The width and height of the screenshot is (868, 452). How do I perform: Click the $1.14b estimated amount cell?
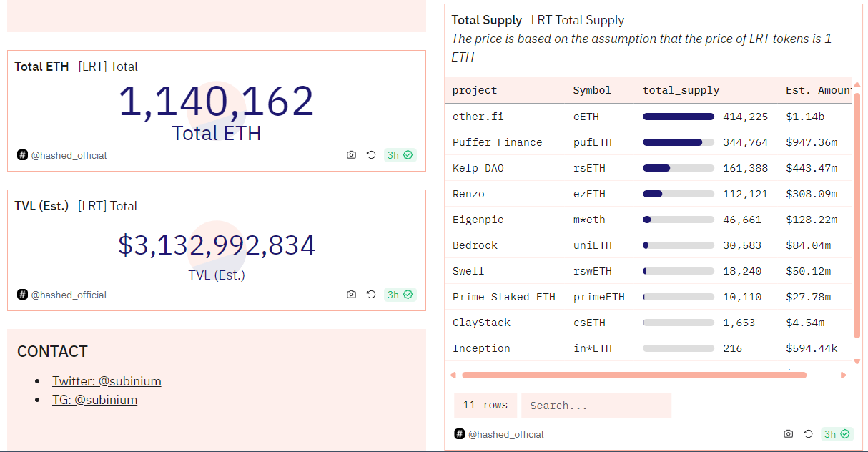coord(805,117)
